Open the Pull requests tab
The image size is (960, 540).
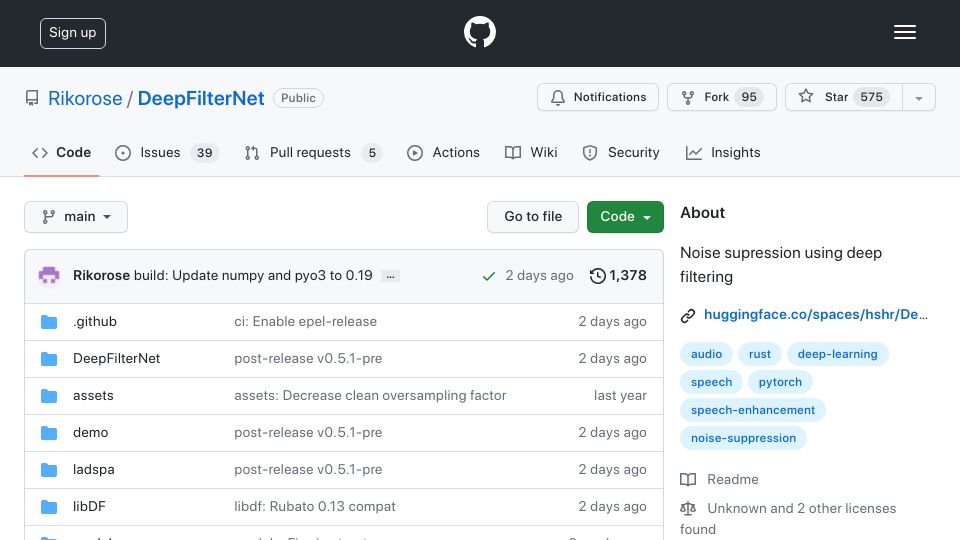click(x=313, y=152)
